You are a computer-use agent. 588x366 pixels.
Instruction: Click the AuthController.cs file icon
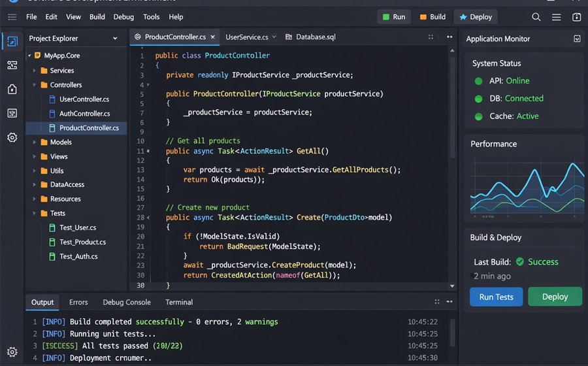(x=52, y=114)
